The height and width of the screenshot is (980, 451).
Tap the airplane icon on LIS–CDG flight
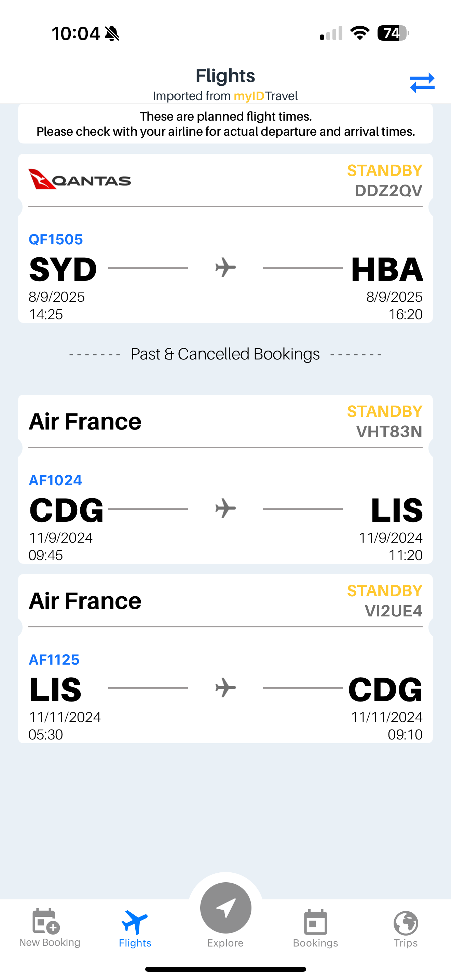click(225, 688)
